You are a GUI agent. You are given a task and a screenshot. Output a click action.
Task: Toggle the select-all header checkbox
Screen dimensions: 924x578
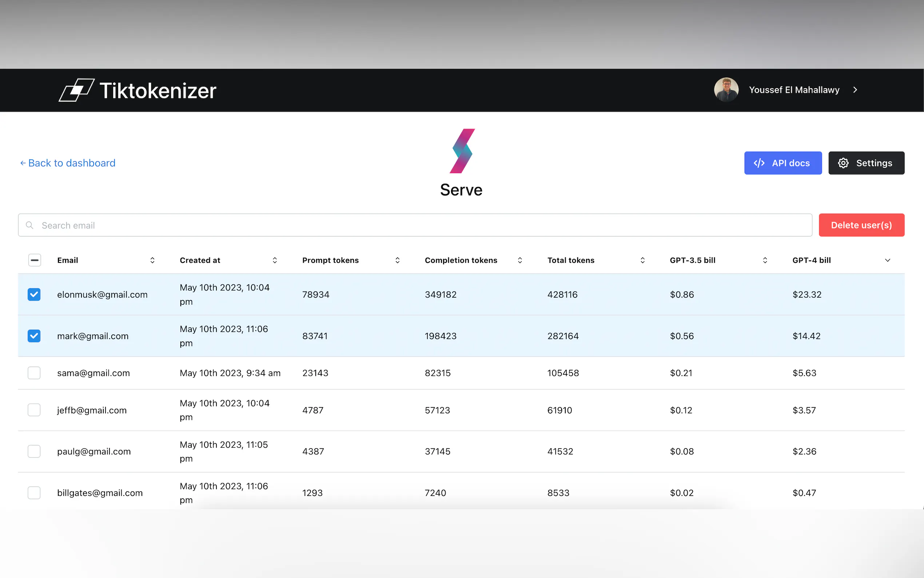coord(35,260)
